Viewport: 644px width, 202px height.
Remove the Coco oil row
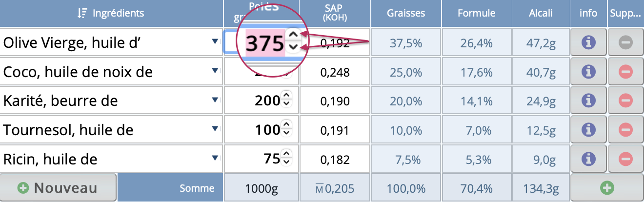point(625,72)
